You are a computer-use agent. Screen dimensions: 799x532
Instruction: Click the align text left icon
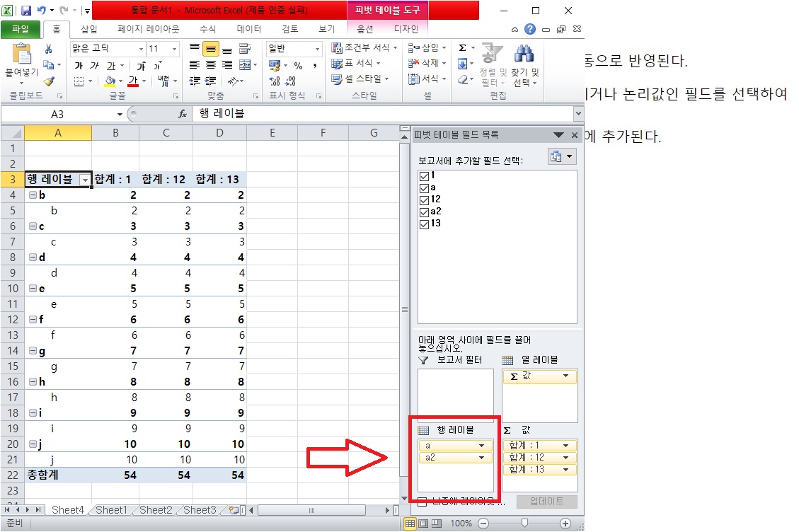click(x=194, y=65)
